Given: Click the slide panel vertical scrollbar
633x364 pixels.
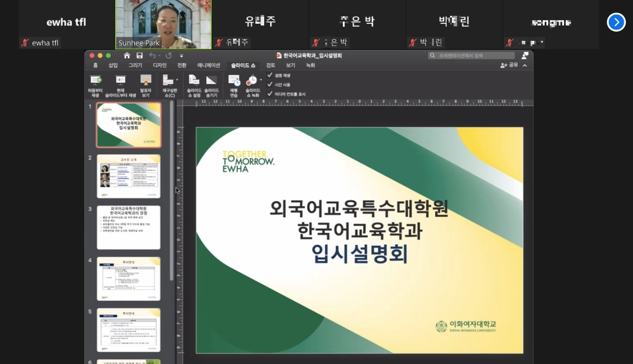Looking at the screenshot, I should (x=171, y=190).
